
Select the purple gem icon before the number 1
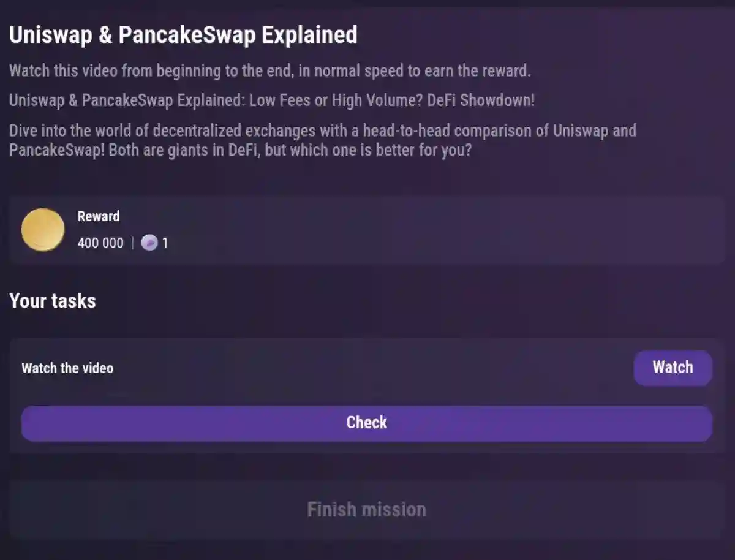point(149,243)
